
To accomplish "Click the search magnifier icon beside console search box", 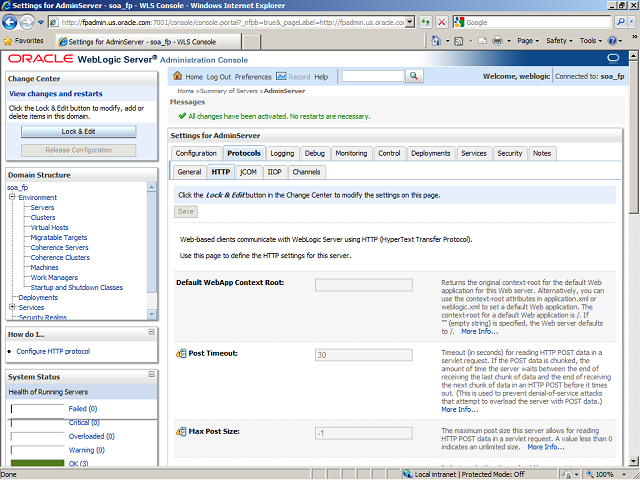I will click(413, 77).
